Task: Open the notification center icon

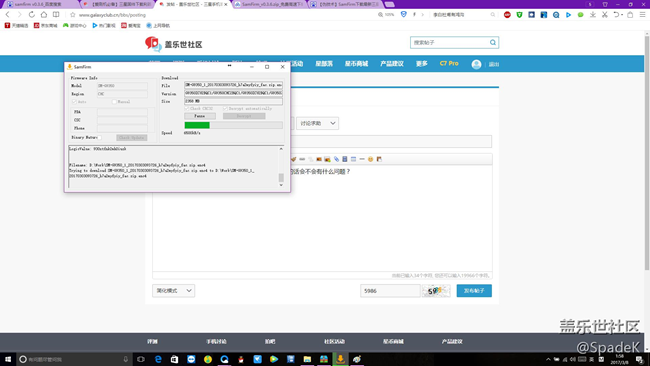Action: (x=640, y=359)
